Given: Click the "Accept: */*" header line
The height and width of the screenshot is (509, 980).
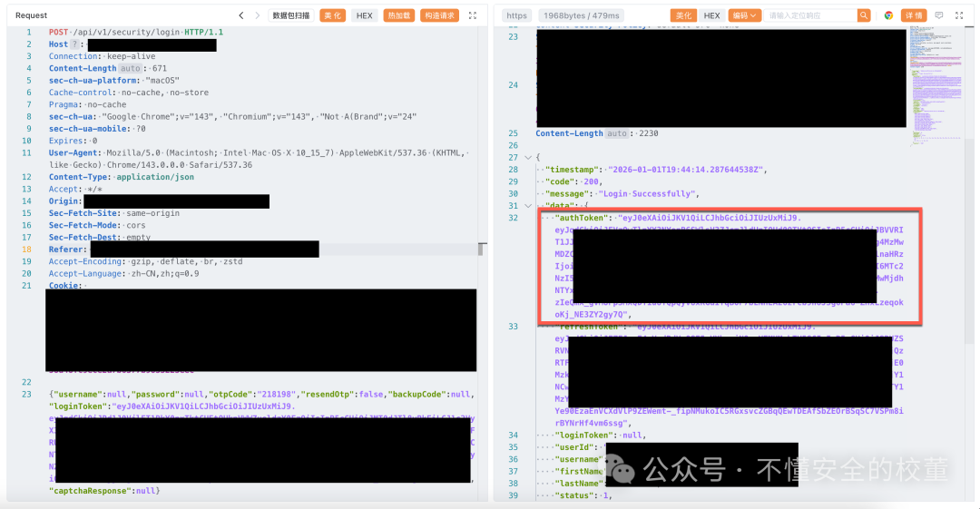Looking at the screenshot, I should point(75,189).
